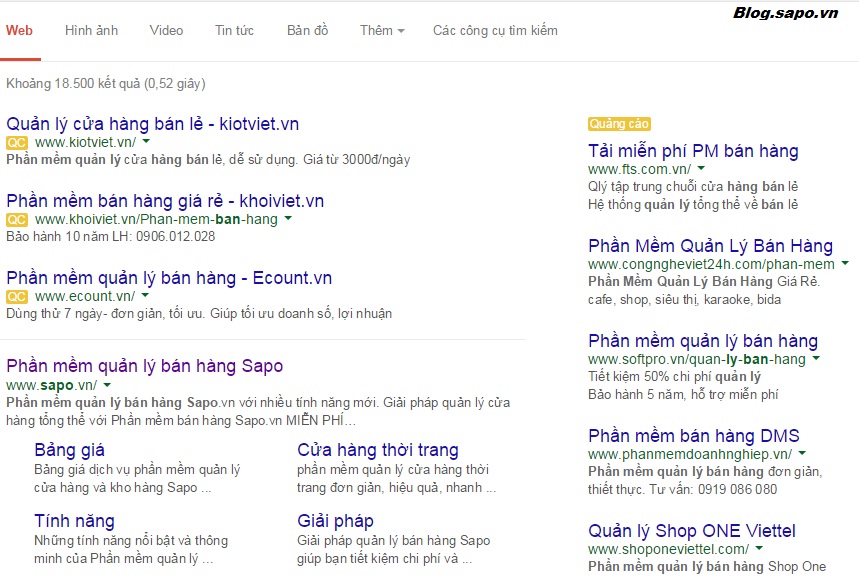
Task: Open the Bảng giá sitelink
Action: pyautogui.click(x=69, y=450)
